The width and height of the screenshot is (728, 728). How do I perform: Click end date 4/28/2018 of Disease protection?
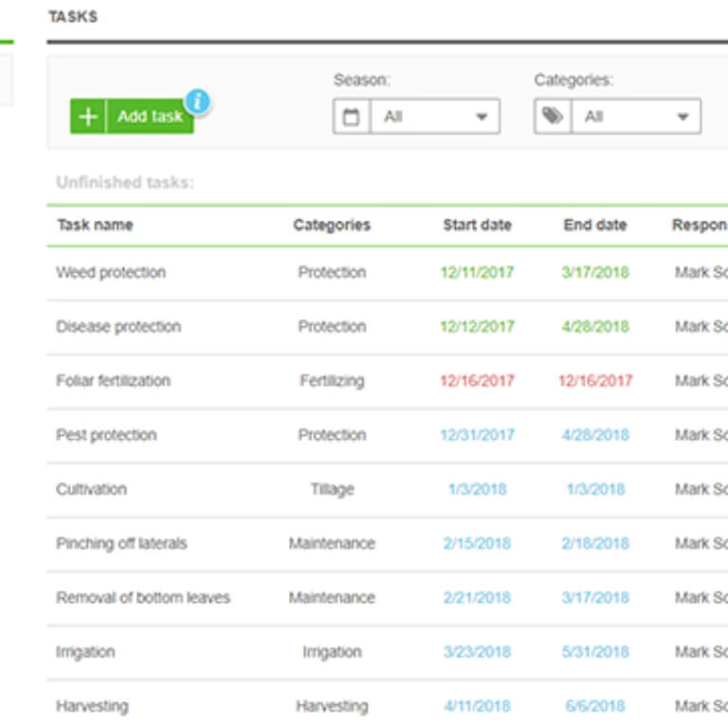[595, 326]
